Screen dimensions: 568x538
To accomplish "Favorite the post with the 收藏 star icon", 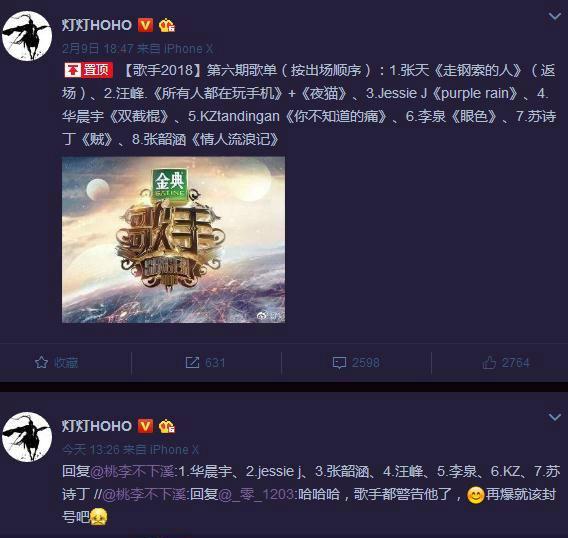I will pyautogui.click(x=57, y=362).
